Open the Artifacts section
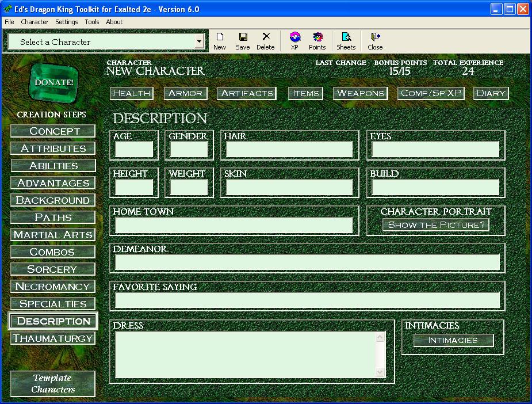532x404 pixels. click(247, 93)
